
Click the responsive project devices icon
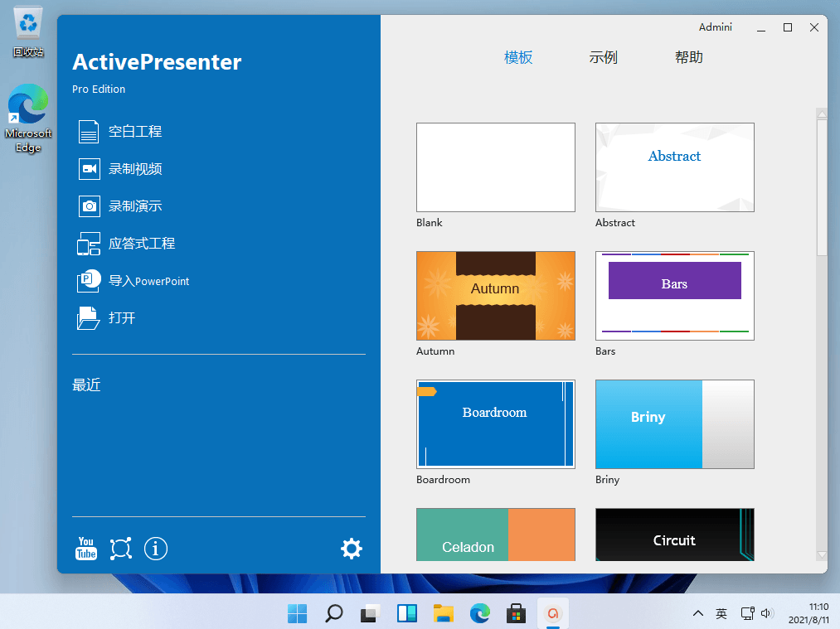coord(89,244)
